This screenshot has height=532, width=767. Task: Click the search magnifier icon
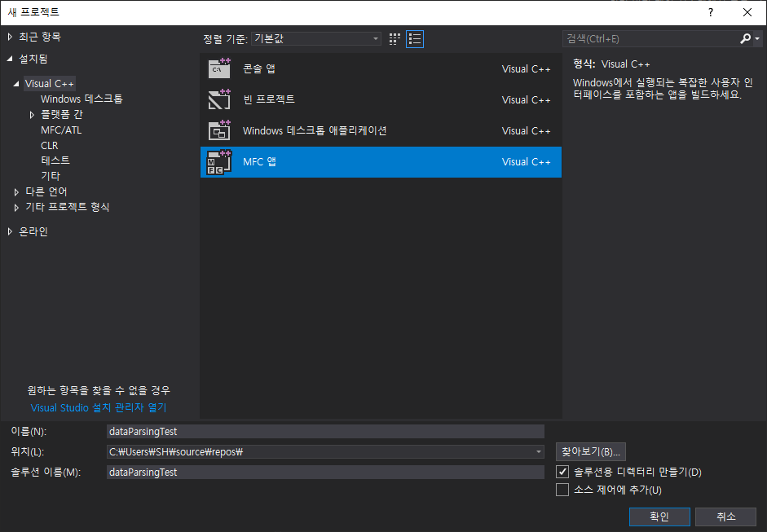pos(745,38)
